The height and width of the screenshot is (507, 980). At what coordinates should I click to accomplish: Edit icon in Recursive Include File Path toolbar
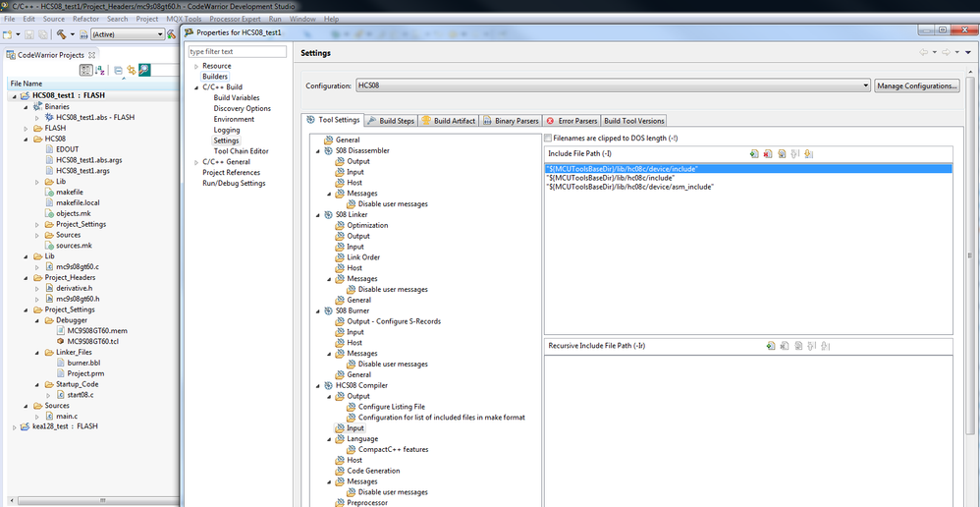tap(798, 346)
